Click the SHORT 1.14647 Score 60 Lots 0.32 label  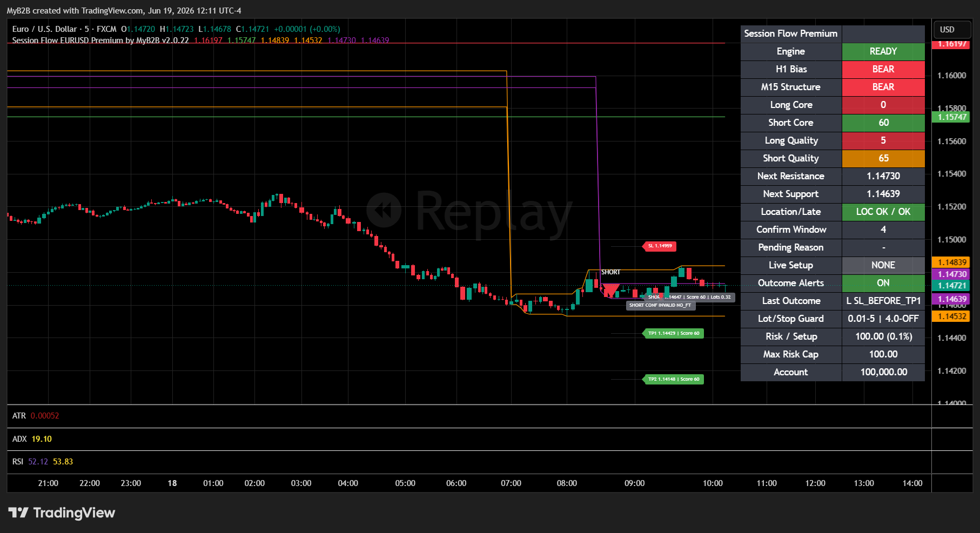click(689, 297)
